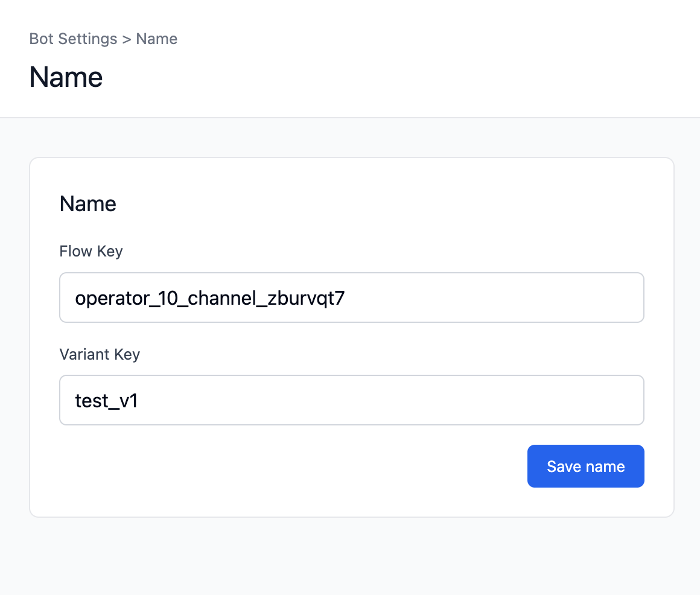Screen dimensions: 700x595
Task: Click the Name breadcrumb item
Action: 157,39
